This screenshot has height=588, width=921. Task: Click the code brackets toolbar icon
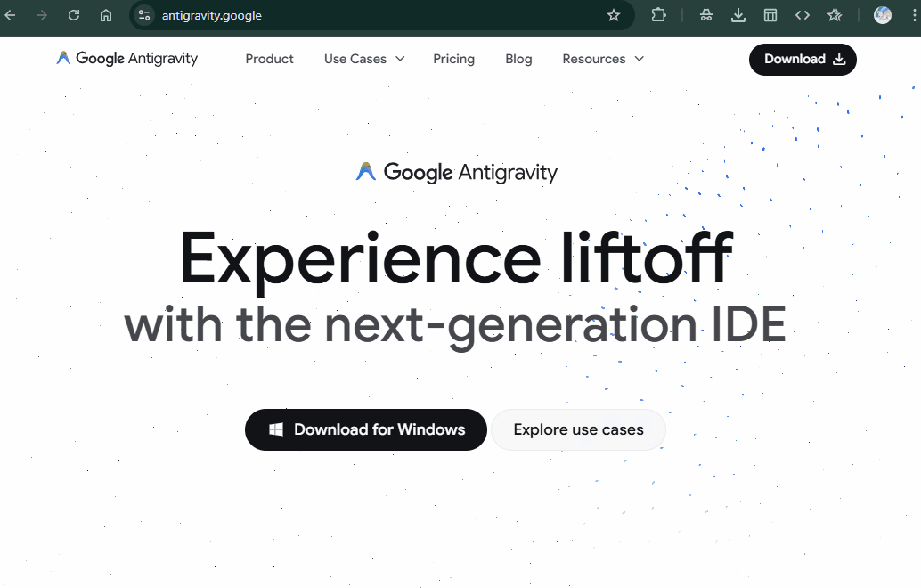coord(802,15)
